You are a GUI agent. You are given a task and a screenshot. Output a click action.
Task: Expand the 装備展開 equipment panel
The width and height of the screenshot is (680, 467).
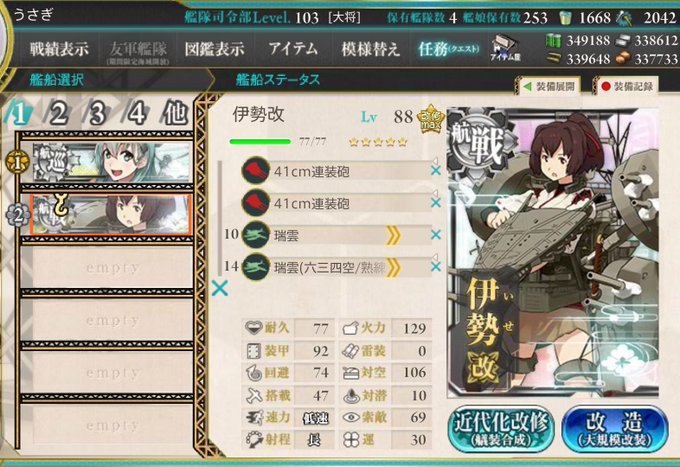pyautogui.click(x=549, y=86)
